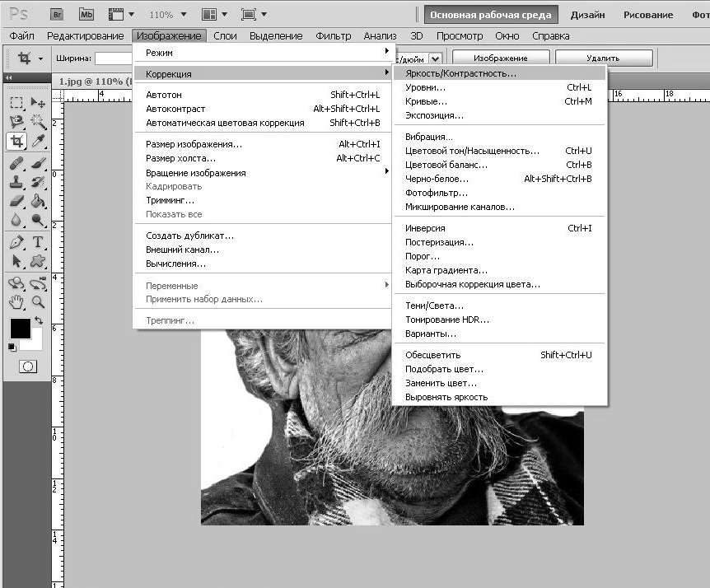710x588 pixels.
Task: Toggle Quick Mask mode
Action: pos(28,366)
